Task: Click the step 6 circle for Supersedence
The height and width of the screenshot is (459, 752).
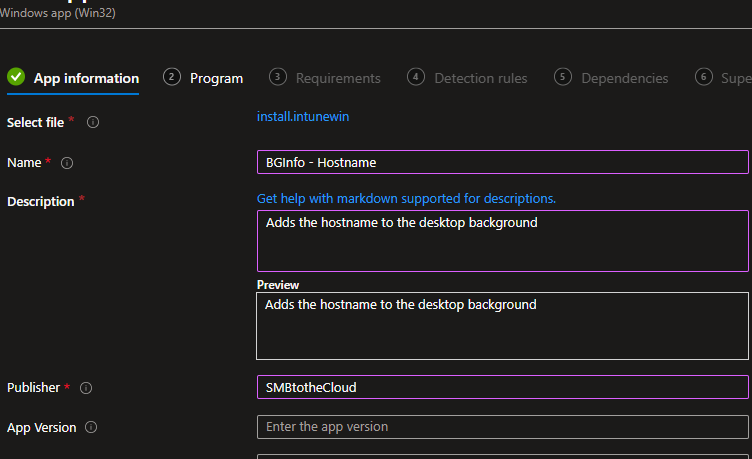Action: [x=704, y=77]
